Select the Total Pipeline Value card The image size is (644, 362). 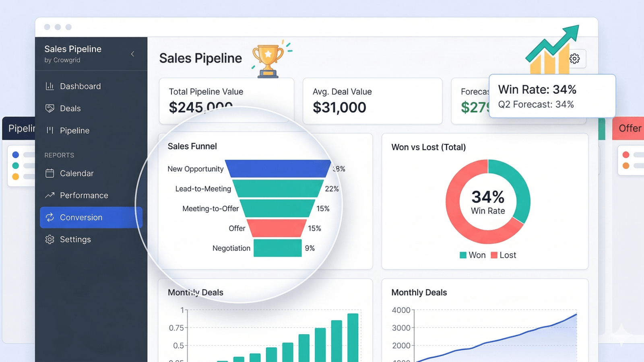coord(227,101)
